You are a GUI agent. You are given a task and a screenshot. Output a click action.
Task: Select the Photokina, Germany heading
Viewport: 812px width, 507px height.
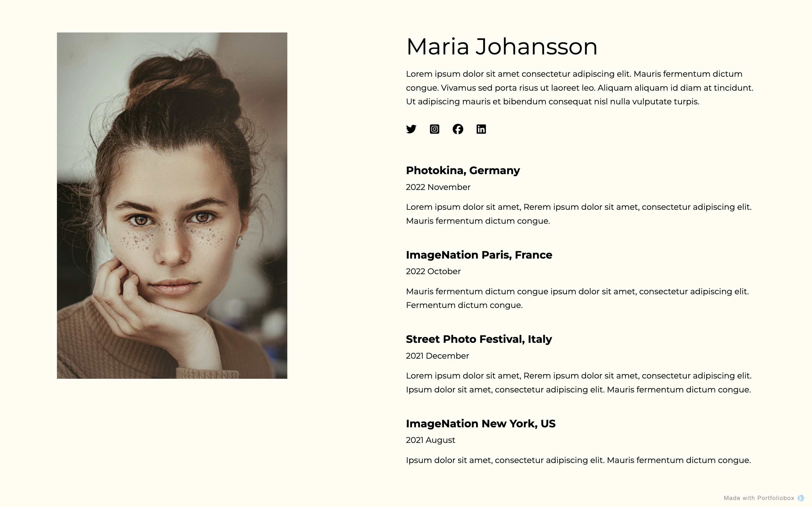[463, 170]
